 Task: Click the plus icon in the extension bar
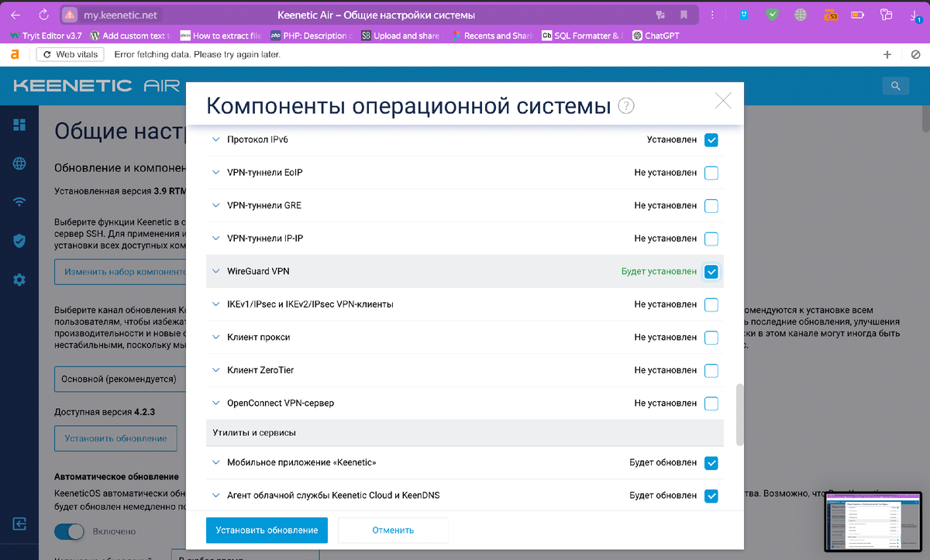click(x=887, y=54)
